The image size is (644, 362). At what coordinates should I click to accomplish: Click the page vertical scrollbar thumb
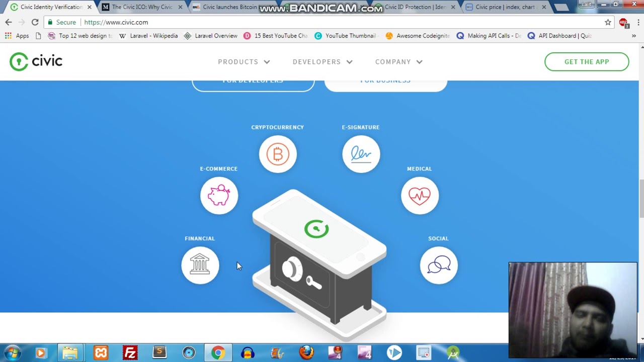641,199
